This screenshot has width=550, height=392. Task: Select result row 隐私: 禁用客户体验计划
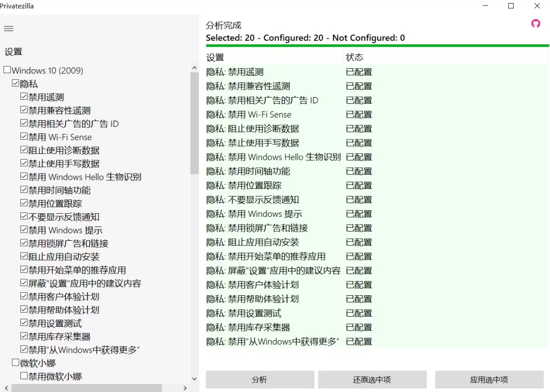pyautogui.click(x=377, y=285)
